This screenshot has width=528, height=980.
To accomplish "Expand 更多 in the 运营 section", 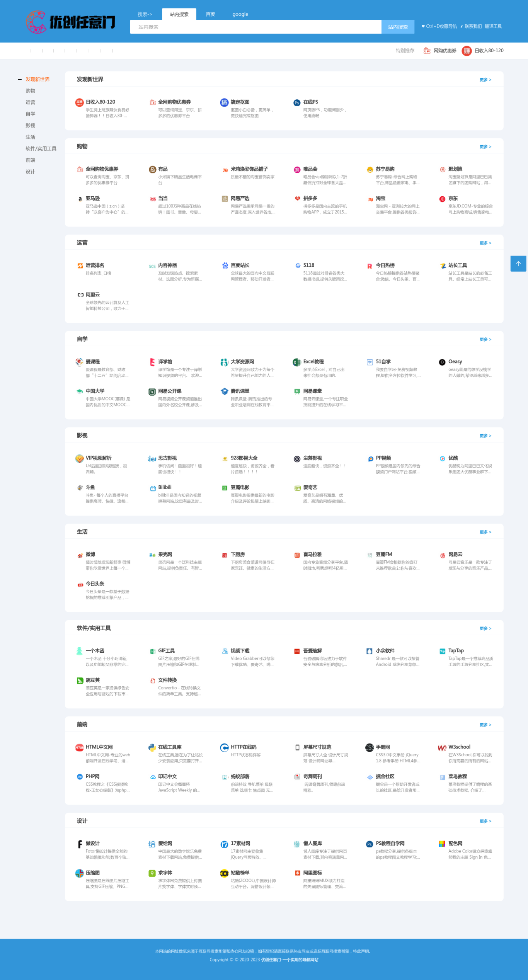I will click(x=485, y=243).
